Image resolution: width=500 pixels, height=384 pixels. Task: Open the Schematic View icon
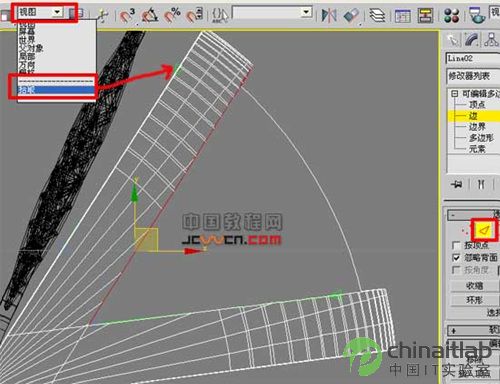pos(426,15)
